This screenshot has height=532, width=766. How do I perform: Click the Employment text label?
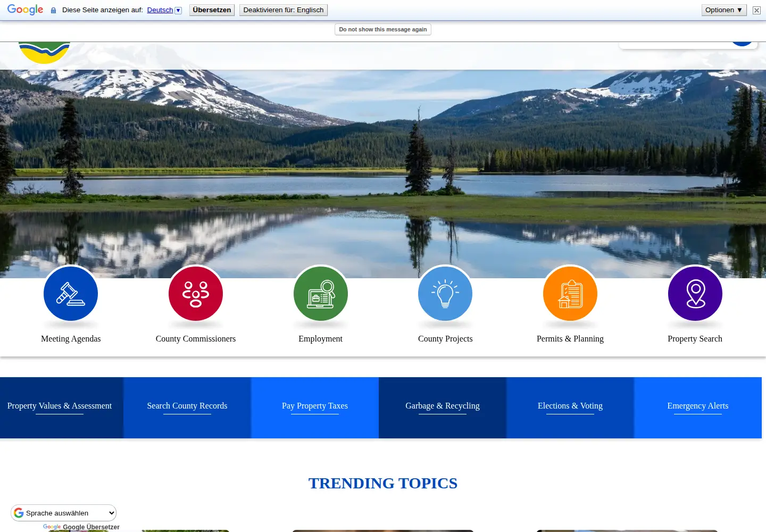pos(321,339)
